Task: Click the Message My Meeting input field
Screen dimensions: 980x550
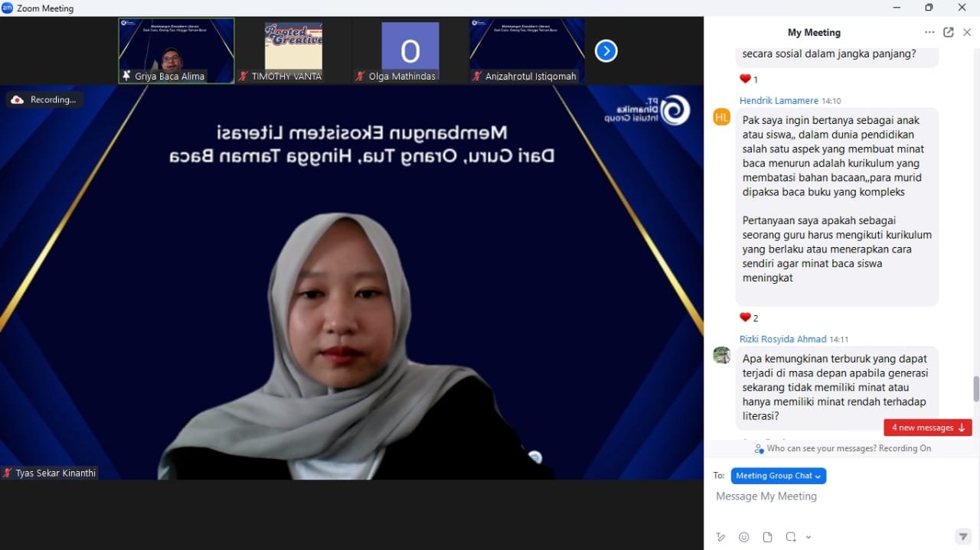Action: (835, 496)
